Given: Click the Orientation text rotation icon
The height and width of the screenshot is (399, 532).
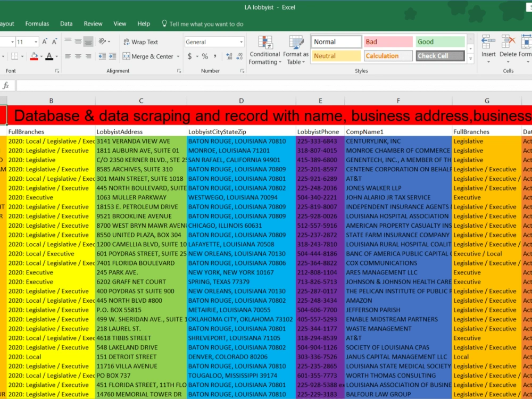Looking at the screenshot, I should point(102,41).
